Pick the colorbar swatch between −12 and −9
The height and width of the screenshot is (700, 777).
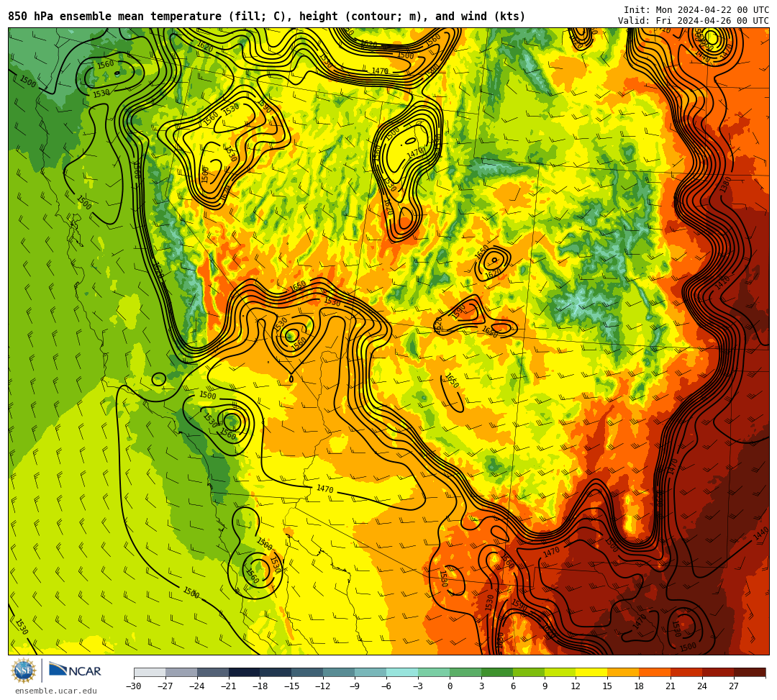(340, 672)
